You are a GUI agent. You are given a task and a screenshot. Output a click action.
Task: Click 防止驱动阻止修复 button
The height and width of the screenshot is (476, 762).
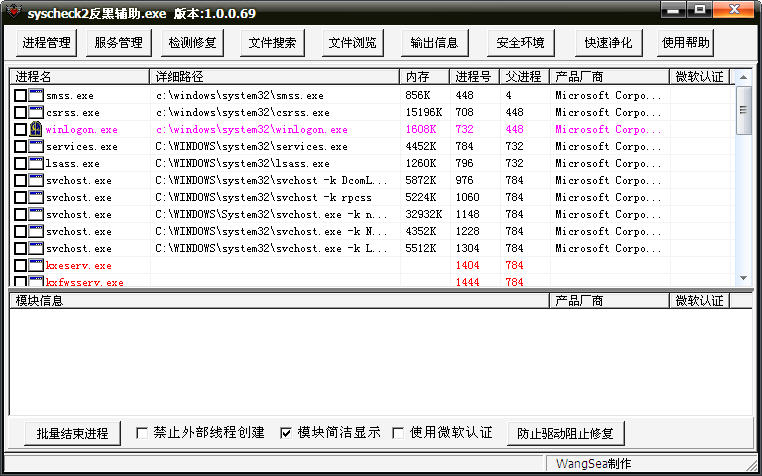[565, 433]
